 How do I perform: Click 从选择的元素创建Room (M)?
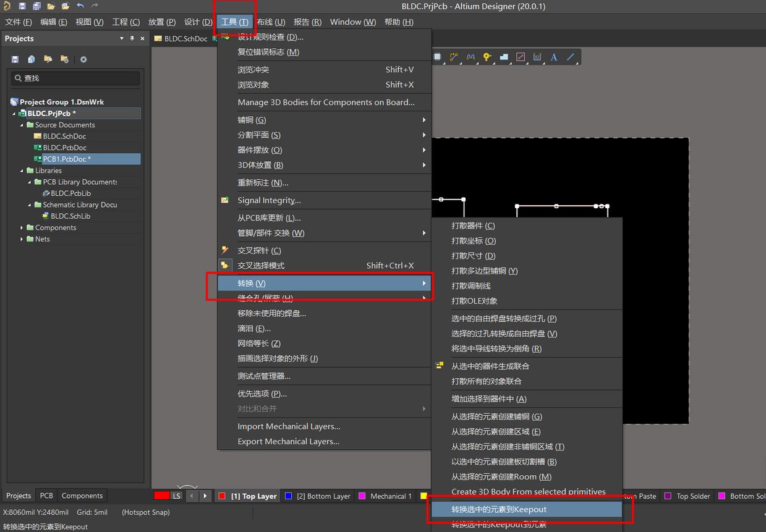(x=527, y=476)
